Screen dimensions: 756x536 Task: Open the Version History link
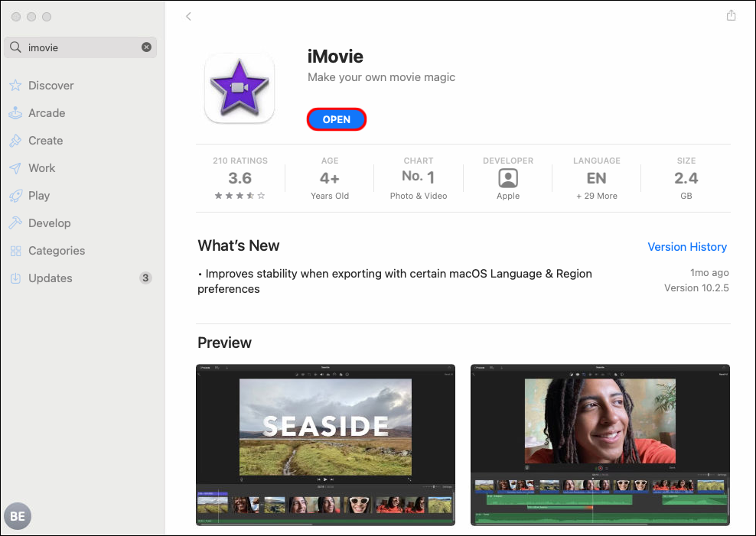click(687, 246)
